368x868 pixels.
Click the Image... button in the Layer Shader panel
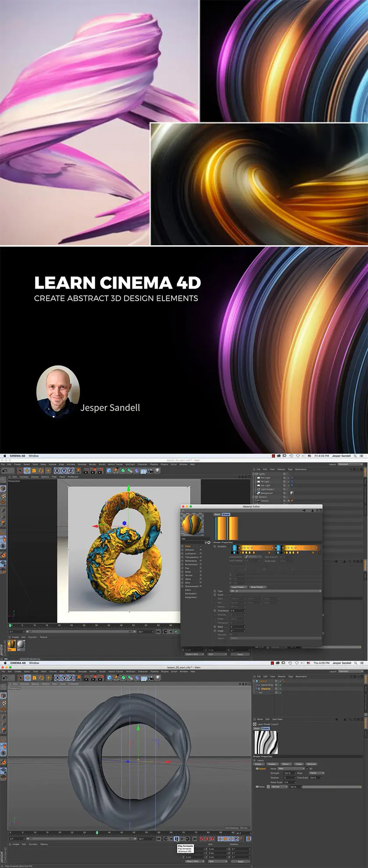tap(258, 764)
